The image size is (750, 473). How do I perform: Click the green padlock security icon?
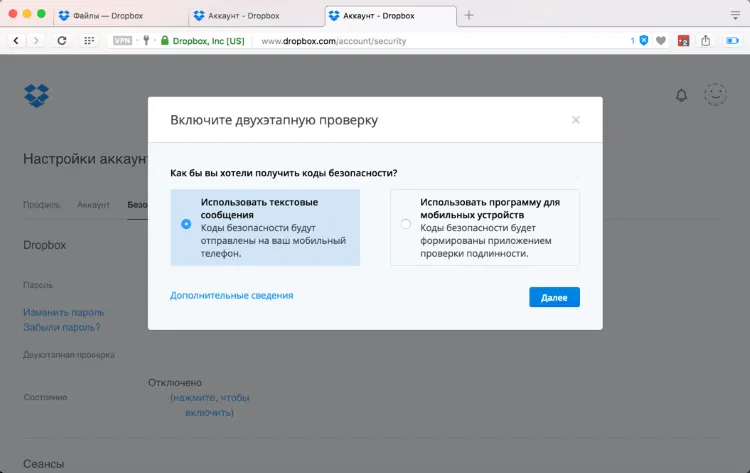(165, 41)
